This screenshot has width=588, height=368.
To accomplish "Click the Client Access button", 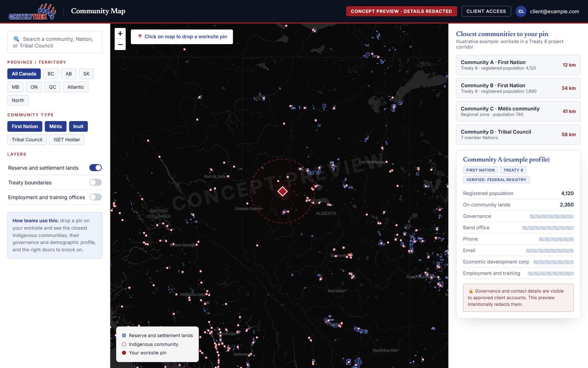I will (x=486, y=11).
